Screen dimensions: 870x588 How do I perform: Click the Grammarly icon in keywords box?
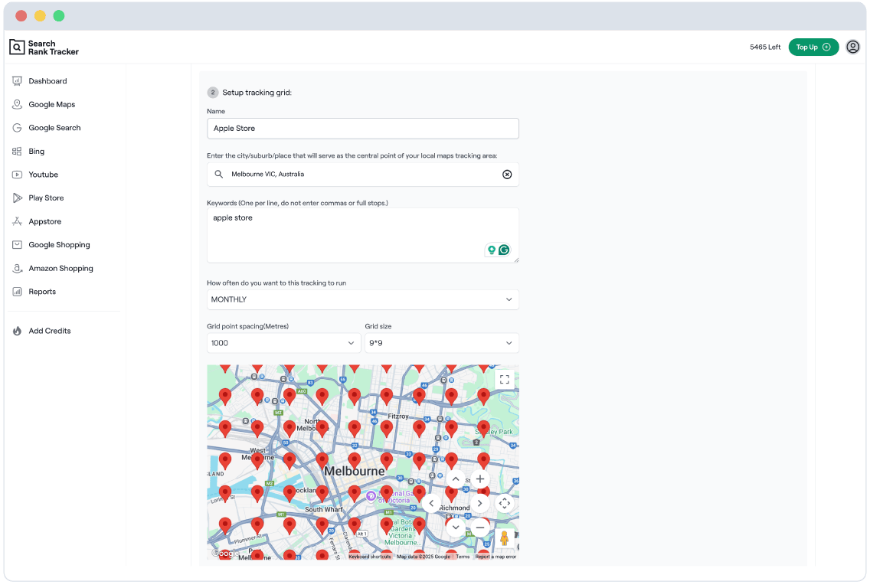(x=504, y=250)
